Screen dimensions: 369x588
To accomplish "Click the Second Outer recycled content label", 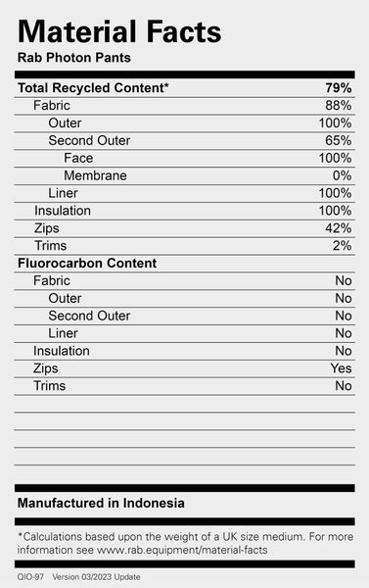I will click(x=89, y=140).
